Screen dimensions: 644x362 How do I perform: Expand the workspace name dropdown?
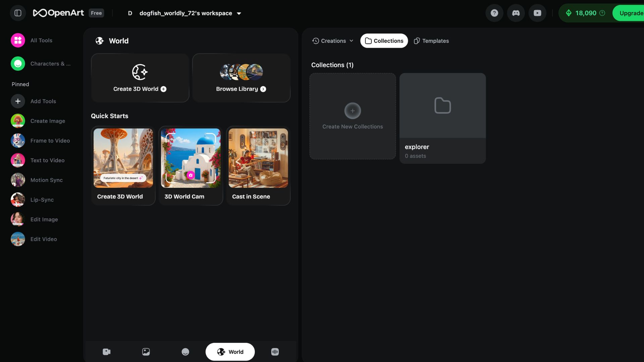[x=239, y=13]
